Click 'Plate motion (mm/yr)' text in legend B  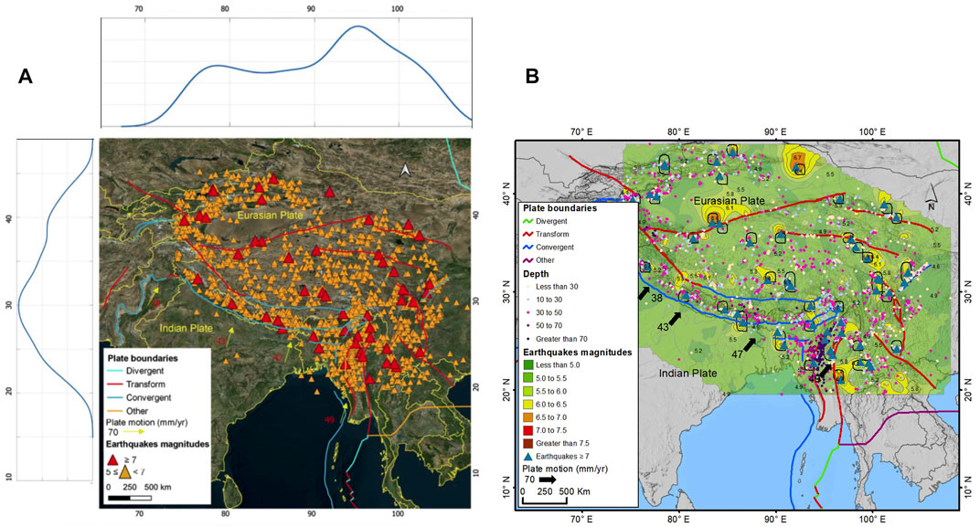[x=564, y=469]
